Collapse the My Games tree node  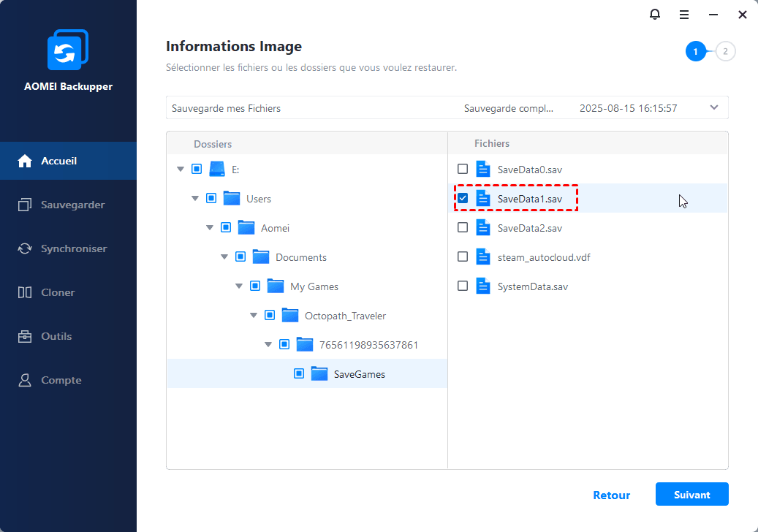pos(239,286)
